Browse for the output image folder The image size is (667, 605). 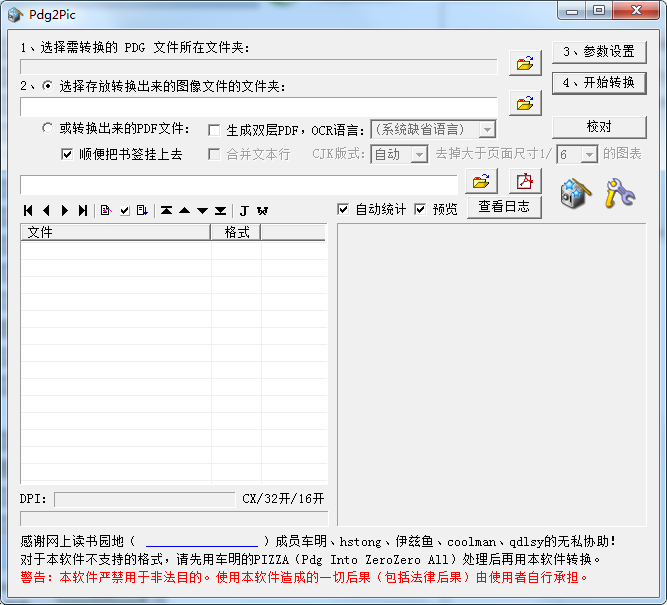coord(525,103)
